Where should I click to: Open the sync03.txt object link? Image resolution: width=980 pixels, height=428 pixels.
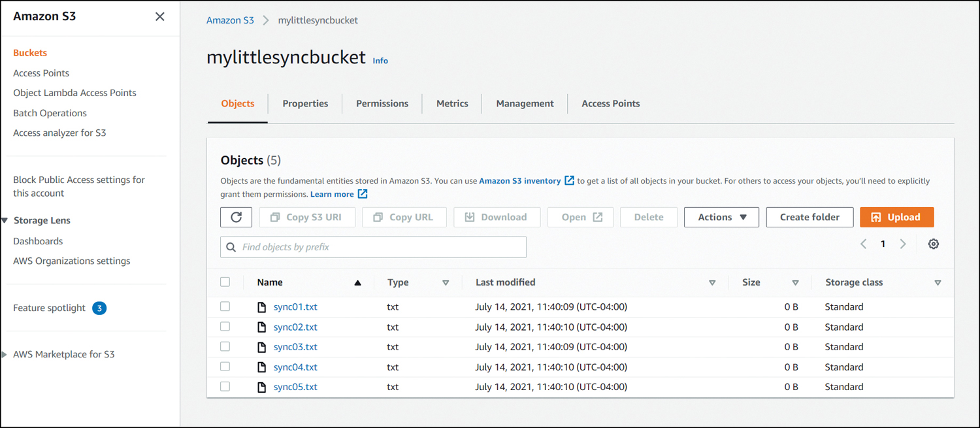(295, 347)
